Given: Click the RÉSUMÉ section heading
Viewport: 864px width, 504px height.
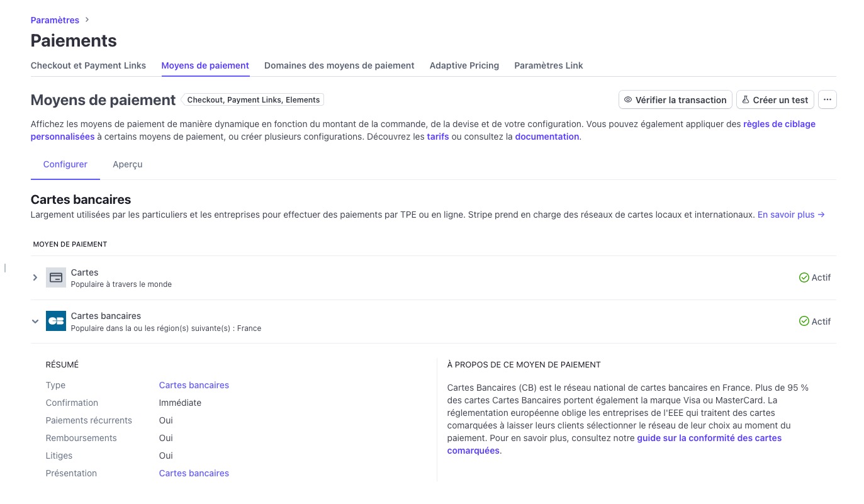Looking at the screenshot, I should tap(62, 365).
